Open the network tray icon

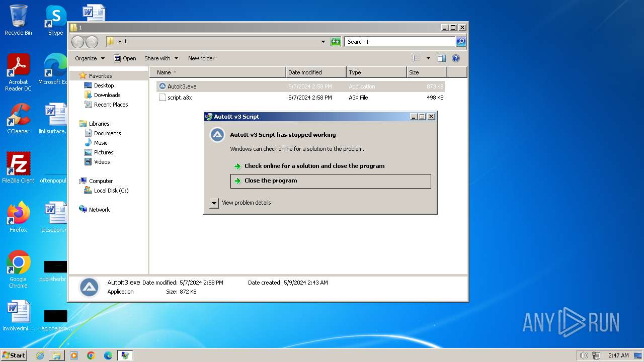596,355
